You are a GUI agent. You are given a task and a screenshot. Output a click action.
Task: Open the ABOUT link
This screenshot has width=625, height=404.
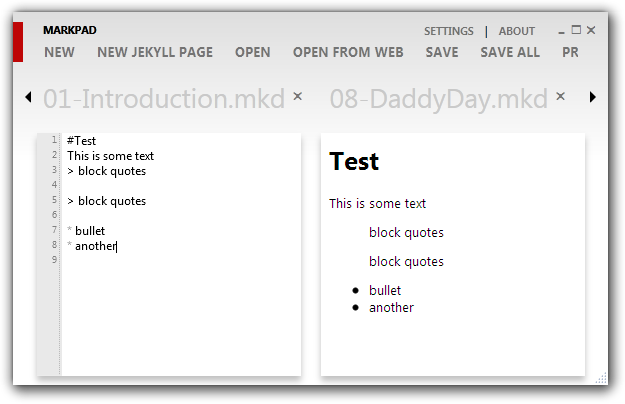coord(517,31)
